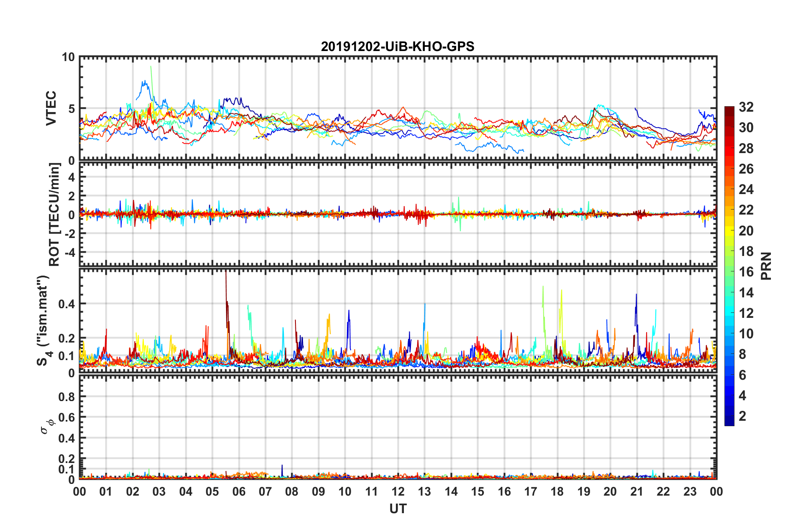The image size is (796, 532).
Task: Click the PRN colorbar label
Action: click(766, 266)
